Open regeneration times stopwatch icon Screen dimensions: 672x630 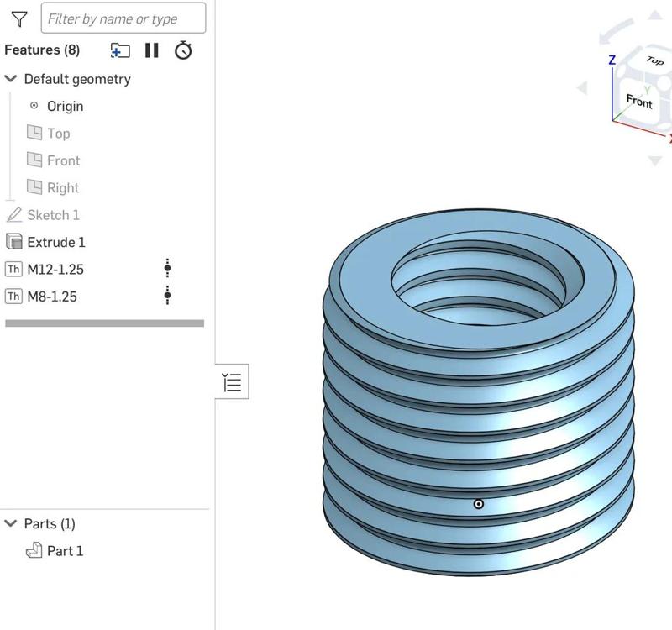pos(183,50)
